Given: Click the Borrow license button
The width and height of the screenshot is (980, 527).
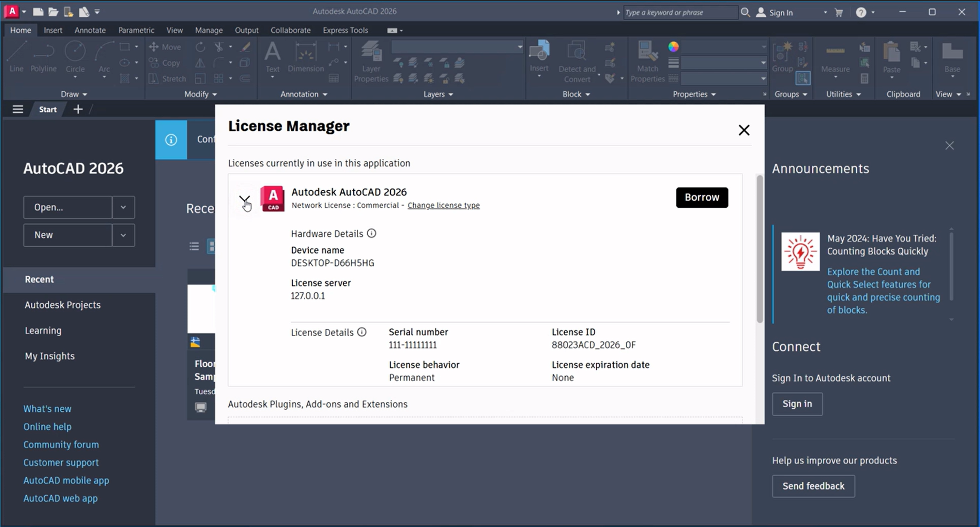Looking at the screenshot, I should pyautogui.click(x=702, y=197).
